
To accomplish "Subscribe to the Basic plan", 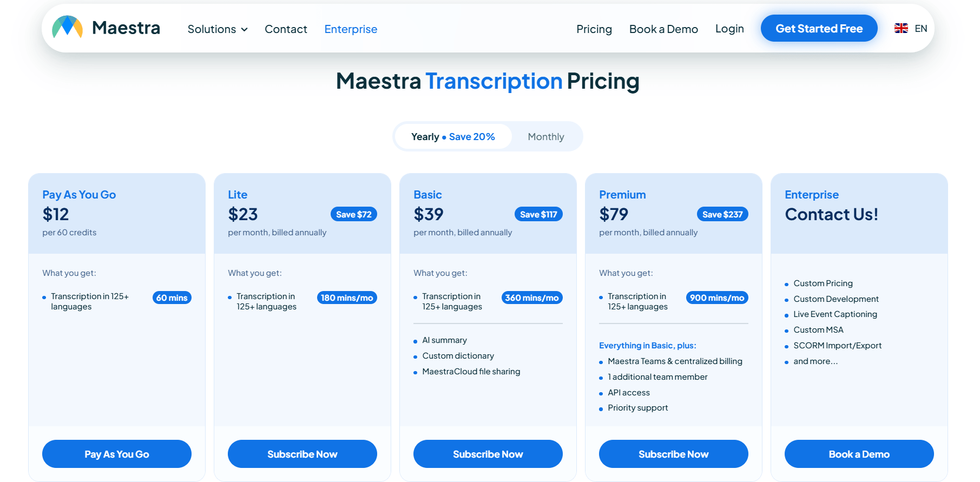I will point(488,454).
